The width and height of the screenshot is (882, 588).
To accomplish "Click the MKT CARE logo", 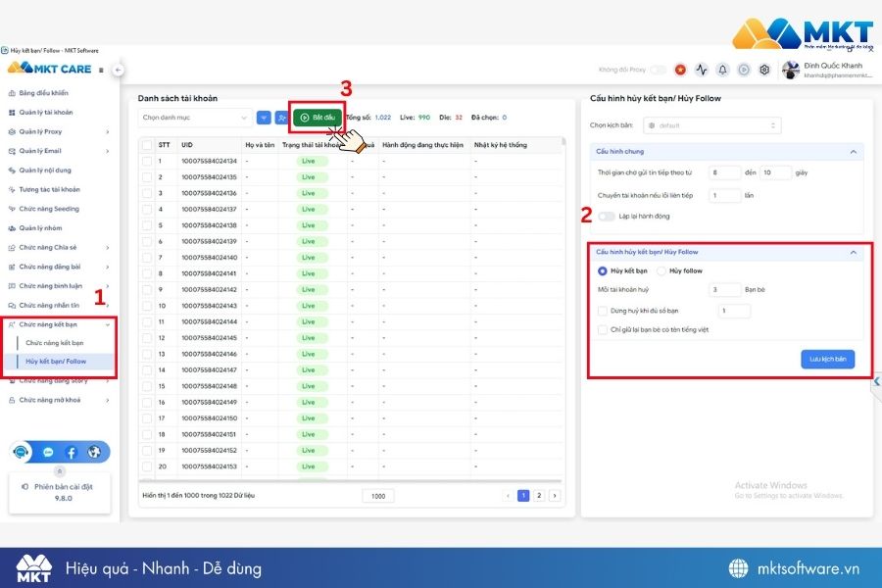I will 50,69.
